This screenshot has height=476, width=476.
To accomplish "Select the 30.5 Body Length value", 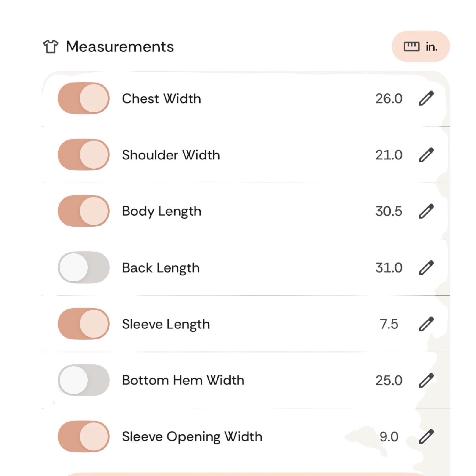I will click(x=389, y=211).
